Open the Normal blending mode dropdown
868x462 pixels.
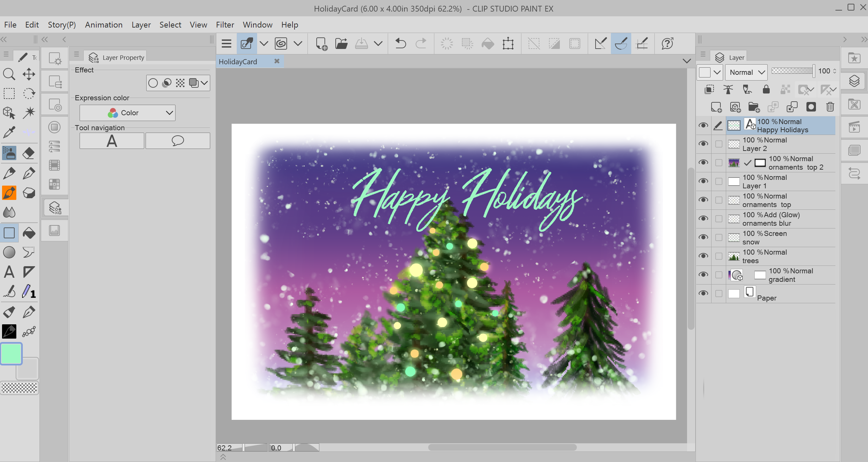[746, 72]
